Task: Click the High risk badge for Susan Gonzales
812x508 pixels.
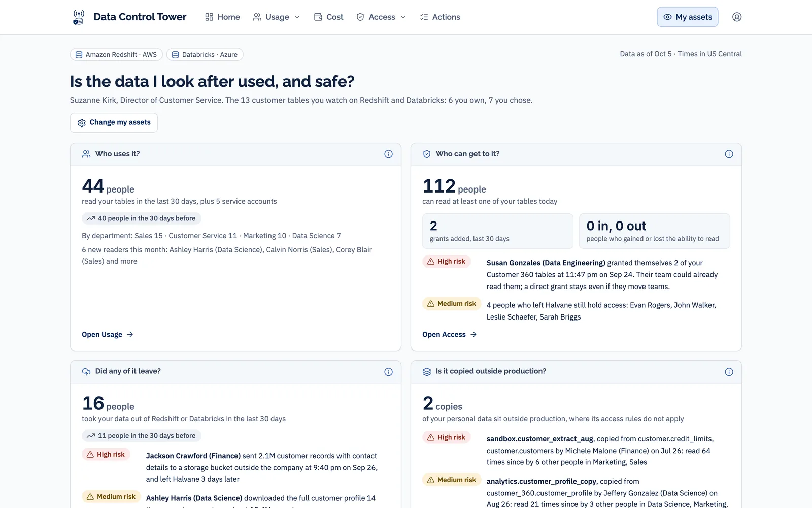Action: point(447,261)
